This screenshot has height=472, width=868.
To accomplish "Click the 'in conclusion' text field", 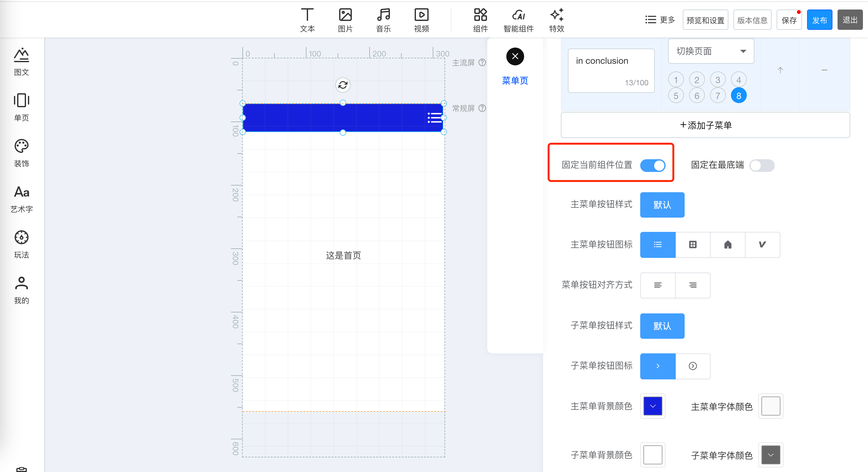I will tap(611, 70).
